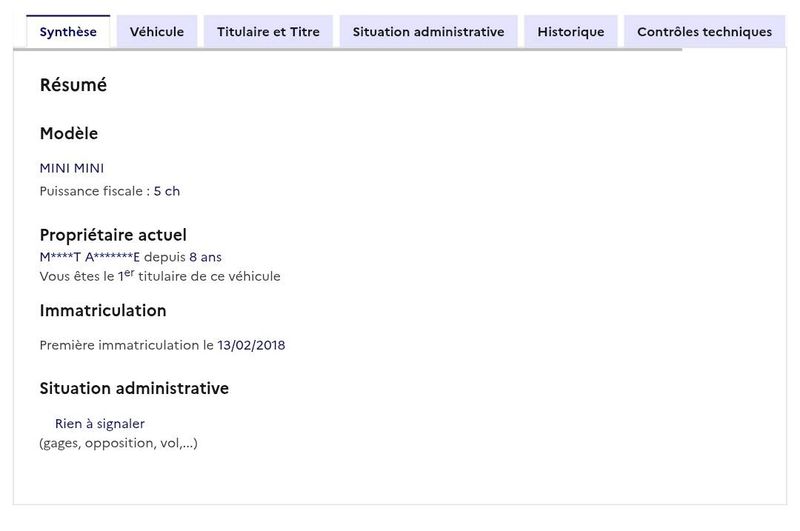The image size is (800, 531).
Task: Go to the Situation administrative tab
Action: coord(428,32)
